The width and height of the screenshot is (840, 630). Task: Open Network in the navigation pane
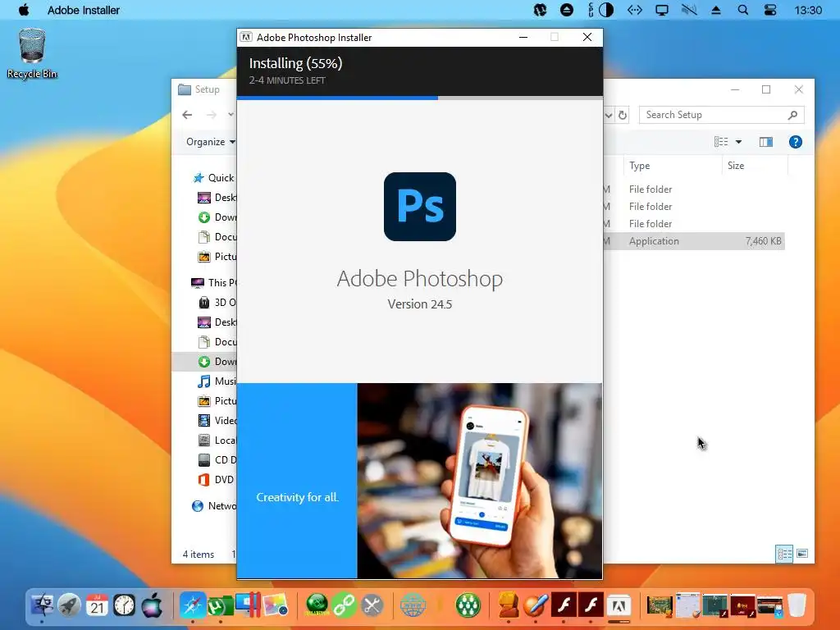(x=214, y=505)
